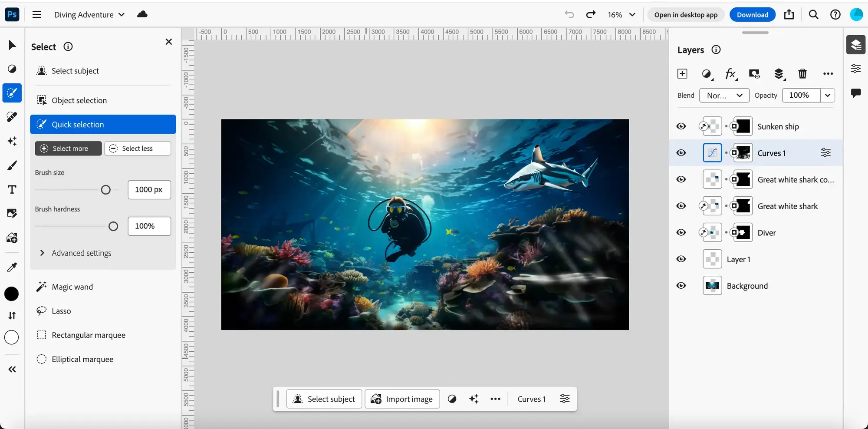
Task: Delete the selected layer using the trash icon
Action: (802, 73)
